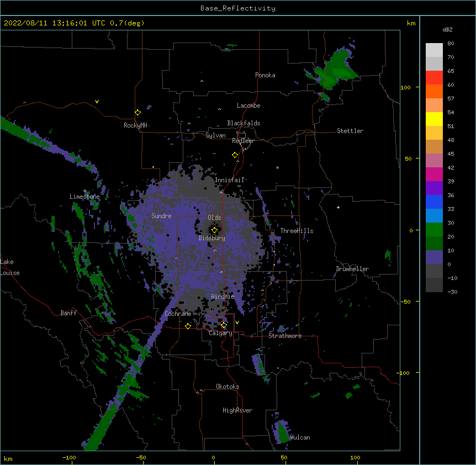Select the Lake Louise label

(10, 267)
